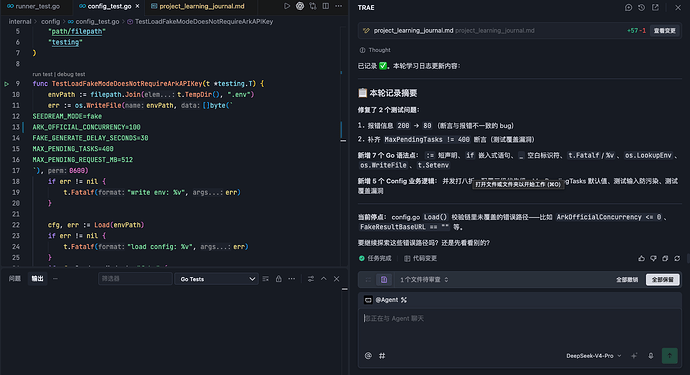Screen dimensions: 690x375
Task: Open 代码变更 code changes link
Action: [x=421, y=258]
